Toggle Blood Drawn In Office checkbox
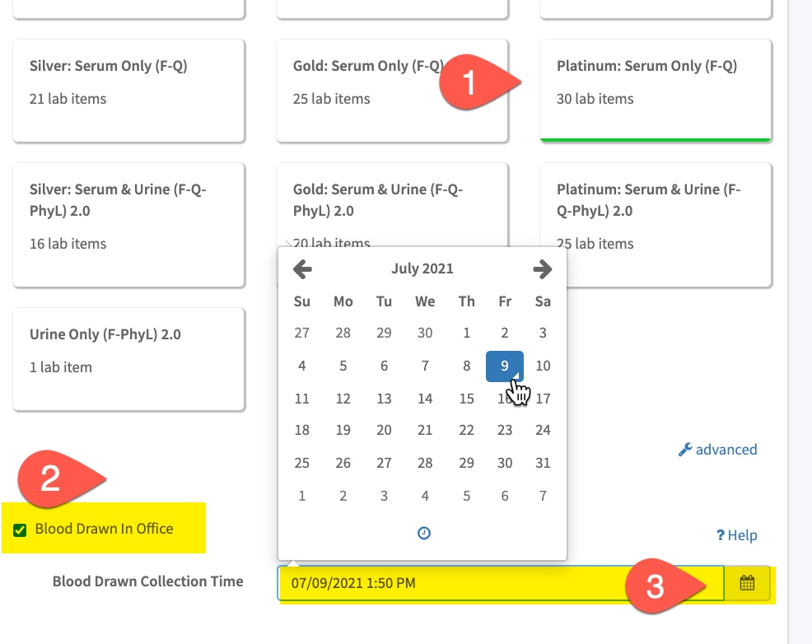812x644 pixels. (20, 530)
